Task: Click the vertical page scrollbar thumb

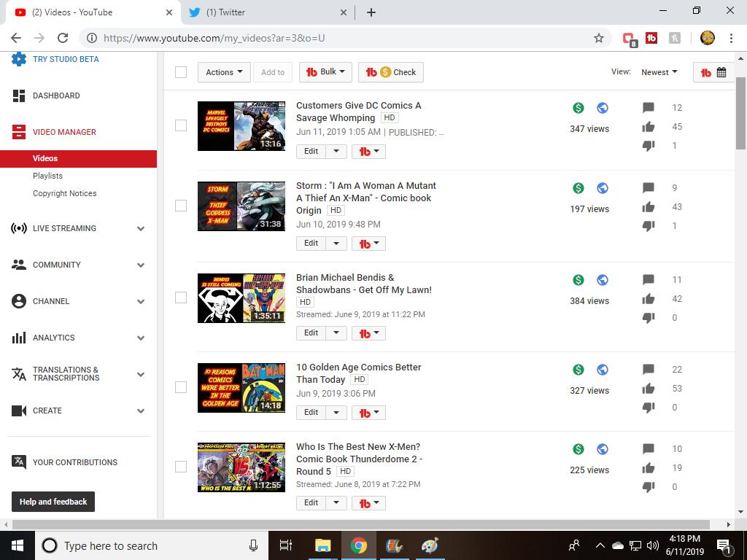Action: [741, 113]
